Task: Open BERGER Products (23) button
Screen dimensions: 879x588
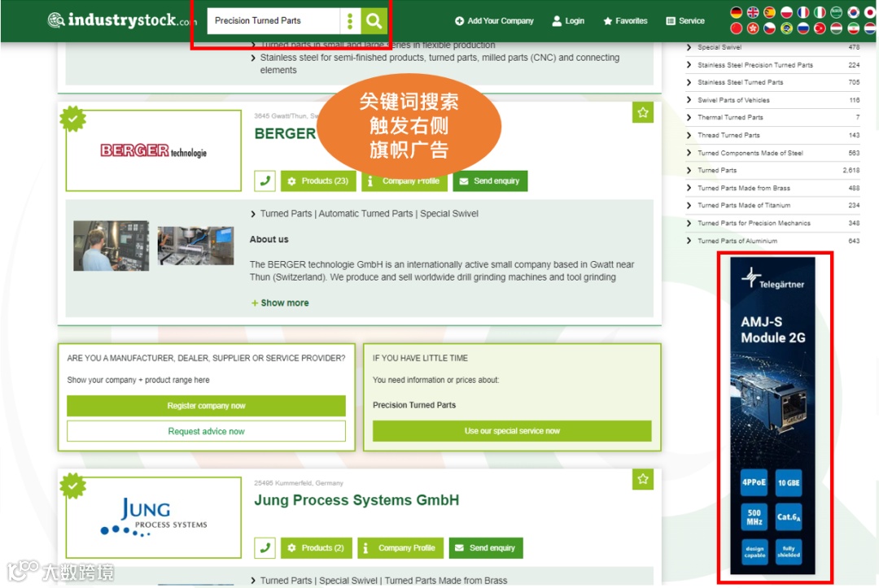Action: [x=318, y=181]
